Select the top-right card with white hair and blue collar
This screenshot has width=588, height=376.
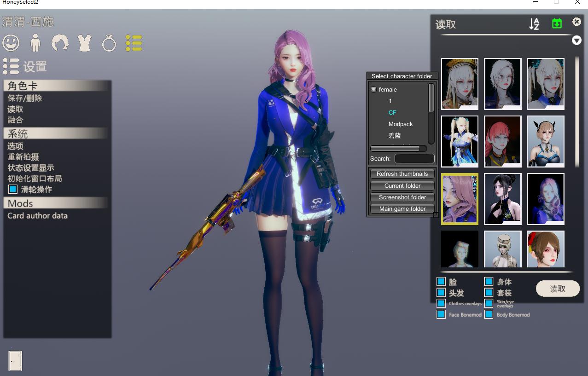coord(546,84)
